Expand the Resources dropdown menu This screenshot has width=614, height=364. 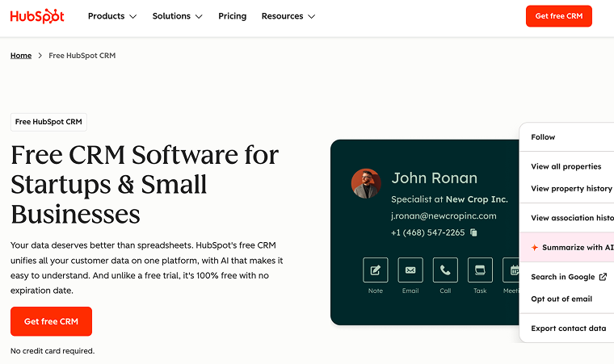coord(288,16)
